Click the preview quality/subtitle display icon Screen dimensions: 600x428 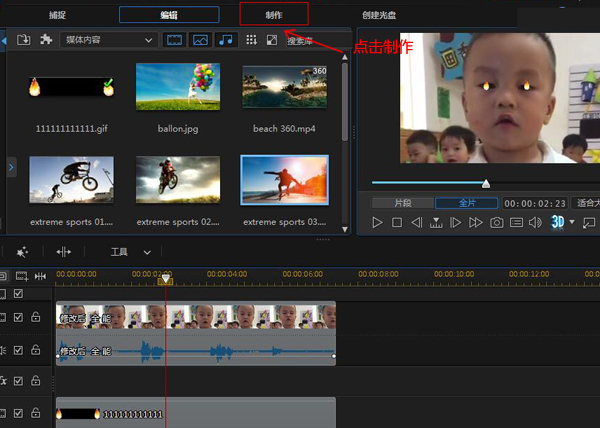coord(516,223)
